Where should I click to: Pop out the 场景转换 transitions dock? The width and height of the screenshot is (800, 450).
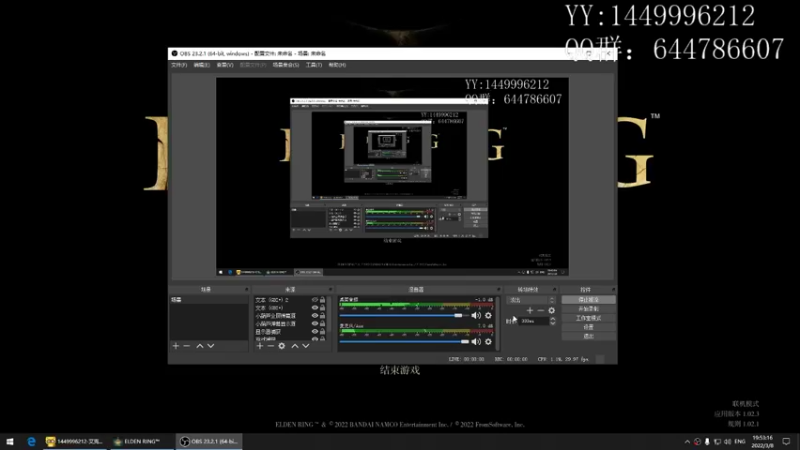555,289
